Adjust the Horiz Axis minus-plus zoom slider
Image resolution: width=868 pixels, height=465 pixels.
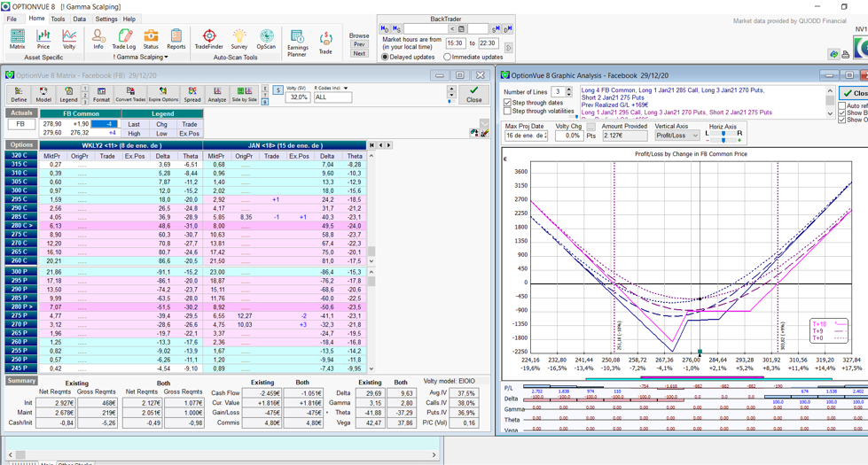[723, 141]
